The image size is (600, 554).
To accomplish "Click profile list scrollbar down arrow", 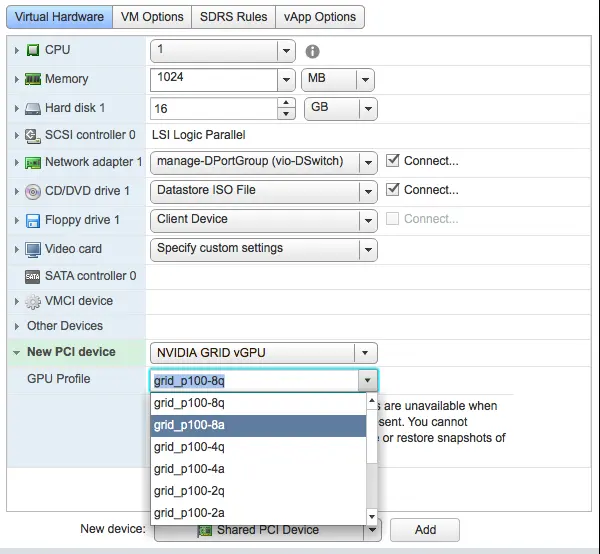I will click(372, 517).
